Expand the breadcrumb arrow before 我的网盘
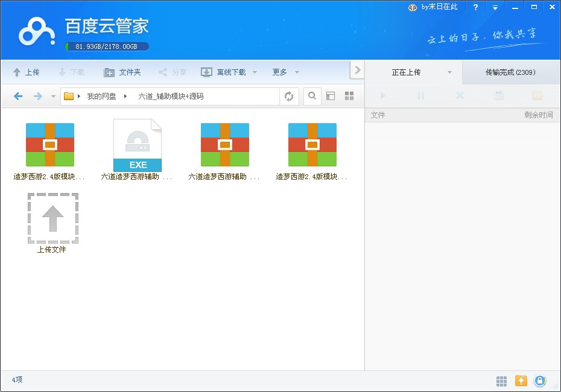 coord(78,96)
